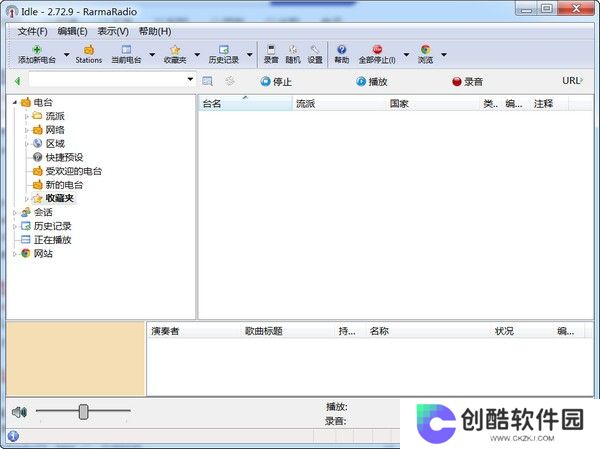
Task: Click the Record (录音) toolbar icon
Action: (271, 49)
